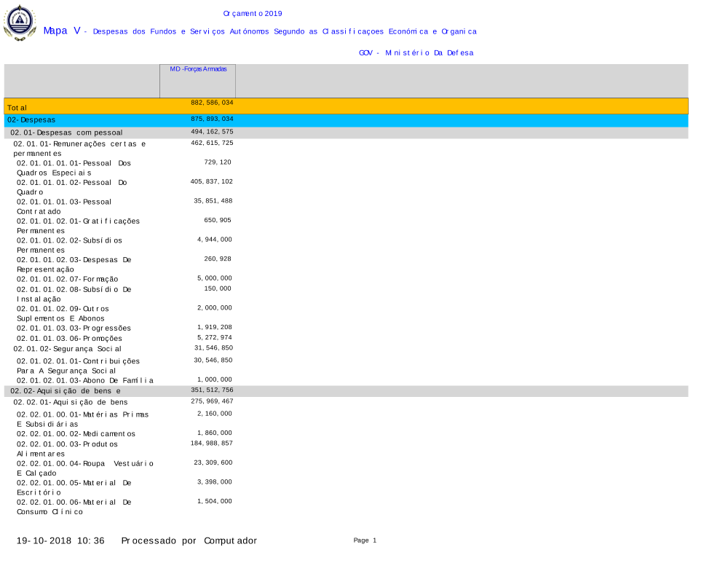Click the Cape Verde coat of arms emblem
728x563 pixels.
pos(19,23)
